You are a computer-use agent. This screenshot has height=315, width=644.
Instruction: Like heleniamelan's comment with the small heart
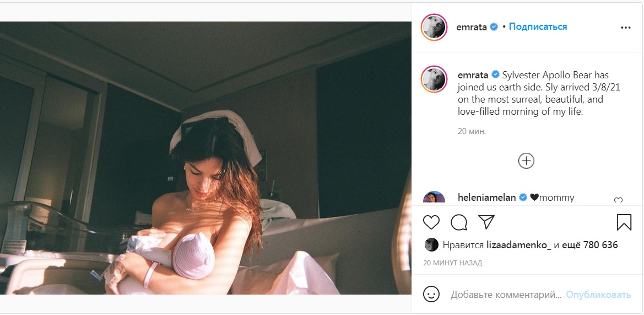tap(618, 200)
